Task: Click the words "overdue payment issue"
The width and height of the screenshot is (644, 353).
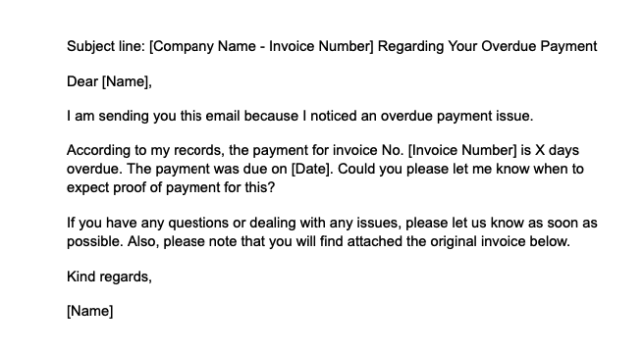Action: click(456, 116)
